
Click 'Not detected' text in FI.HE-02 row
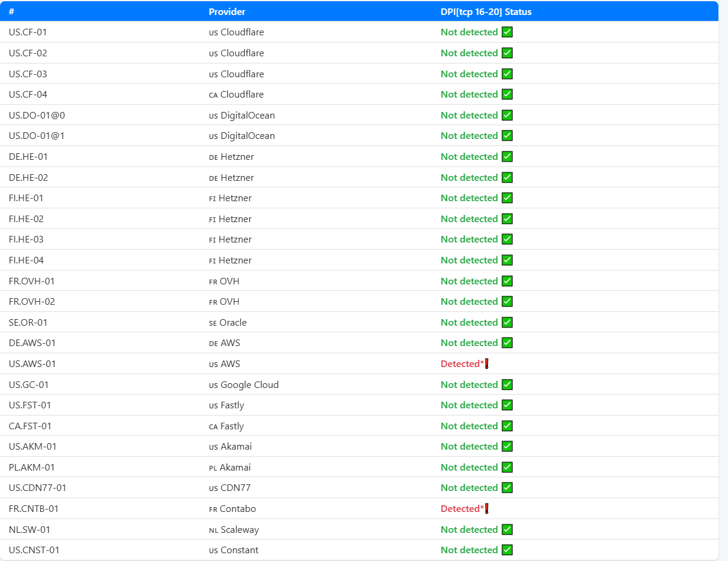tap(469, 219)
